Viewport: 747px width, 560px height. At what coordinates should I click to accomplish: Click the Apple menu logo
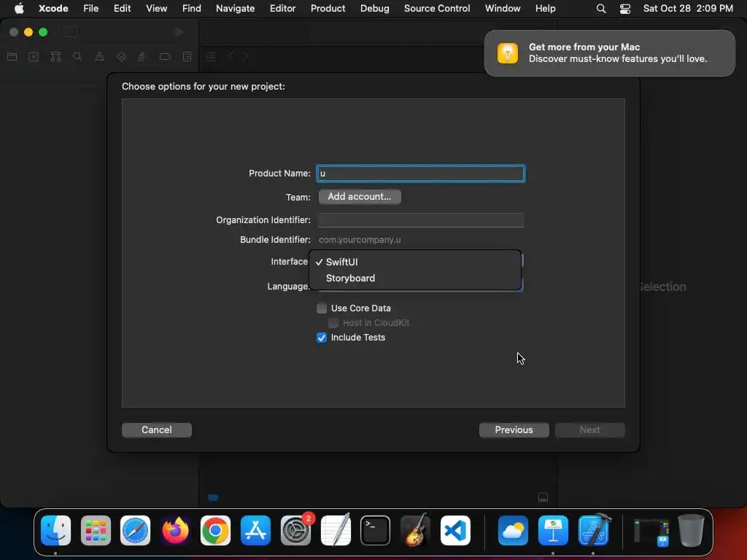[19, 9]
